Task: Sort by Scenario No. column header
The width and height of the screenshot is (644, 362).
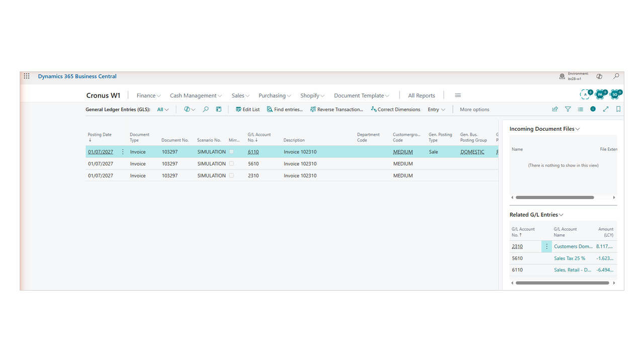Action: click(209, 140)
